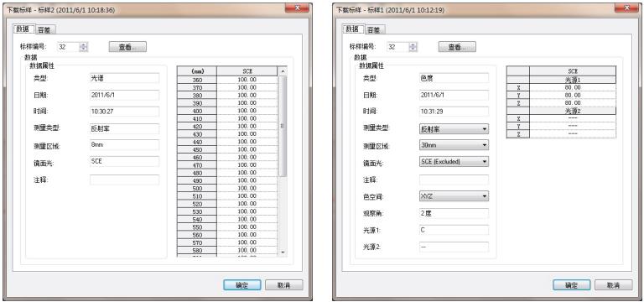Click 查看 button in 标样1 window
The image size is (644, 302).
click(457, 47)
